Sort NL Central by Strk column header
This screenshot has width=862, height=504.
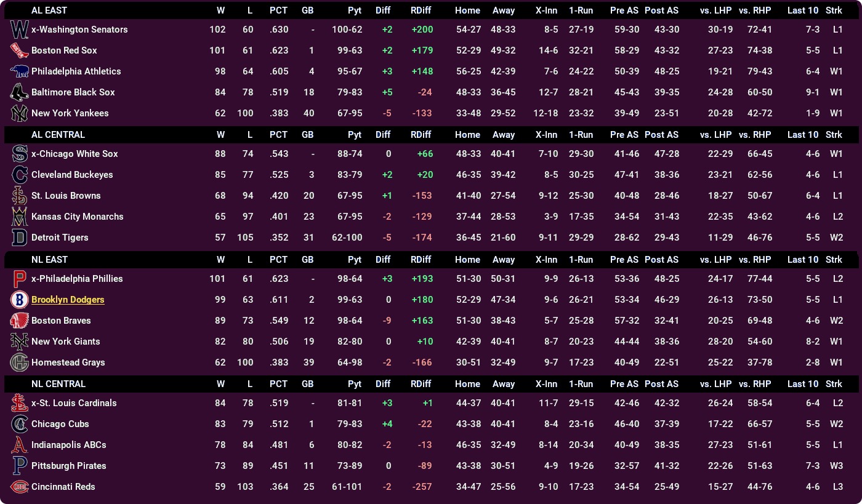click(834, 384)
